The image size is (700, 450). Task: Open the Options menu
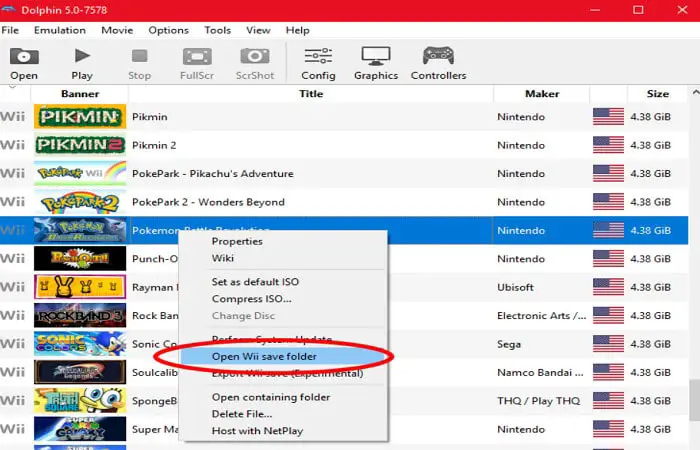tap(168, 30)
